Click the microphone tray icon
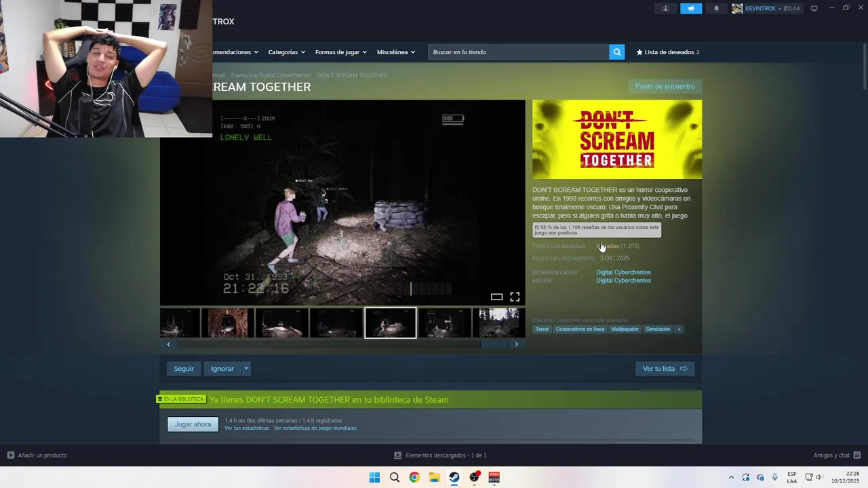This screenshot has width=868, height=488. (775, 477)
